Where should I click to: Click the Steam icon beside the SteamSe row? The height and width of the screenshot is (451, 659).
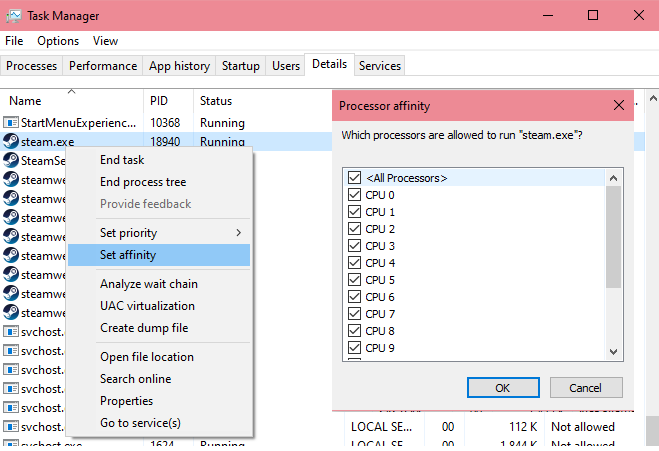(11, 161)
